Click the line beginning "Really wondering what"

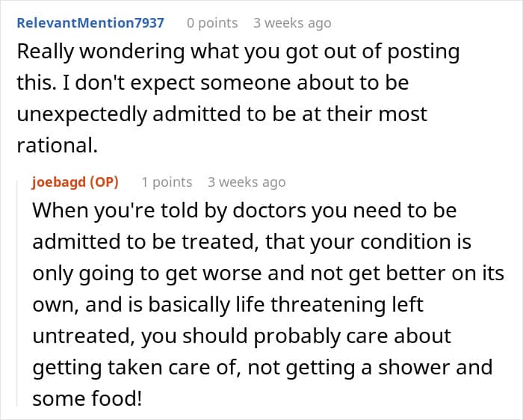pos(238,52)
